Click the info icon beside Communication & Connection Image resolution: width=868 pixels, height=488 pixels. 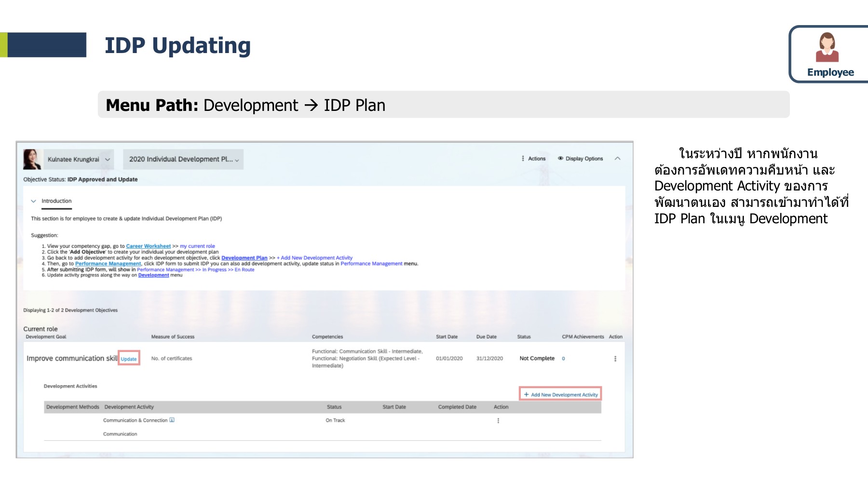[x=171, y=420]
